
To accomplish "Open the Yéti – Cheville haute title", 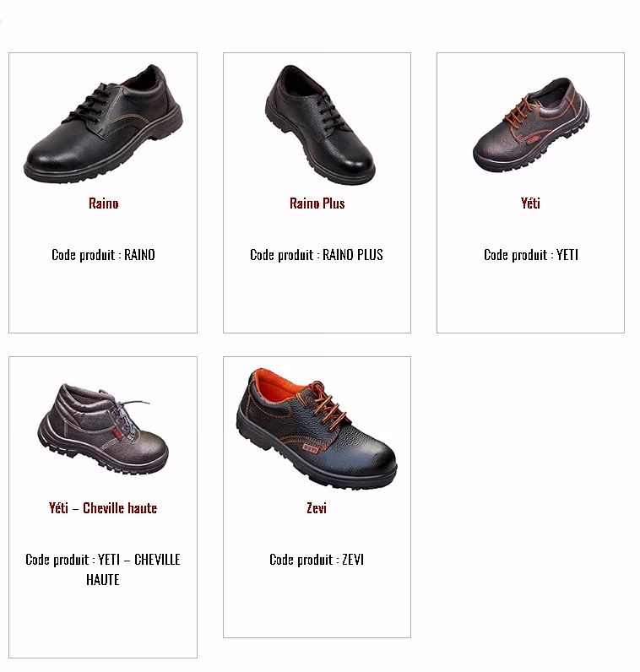I will pyautogui.click(x=103, y=508).
